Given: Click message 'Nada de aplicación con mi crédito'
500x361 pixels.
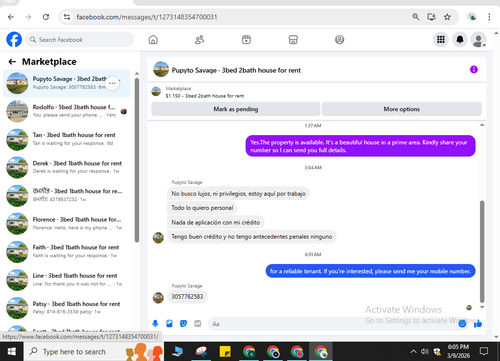Looking at the screenshot, I should [215, 222].
